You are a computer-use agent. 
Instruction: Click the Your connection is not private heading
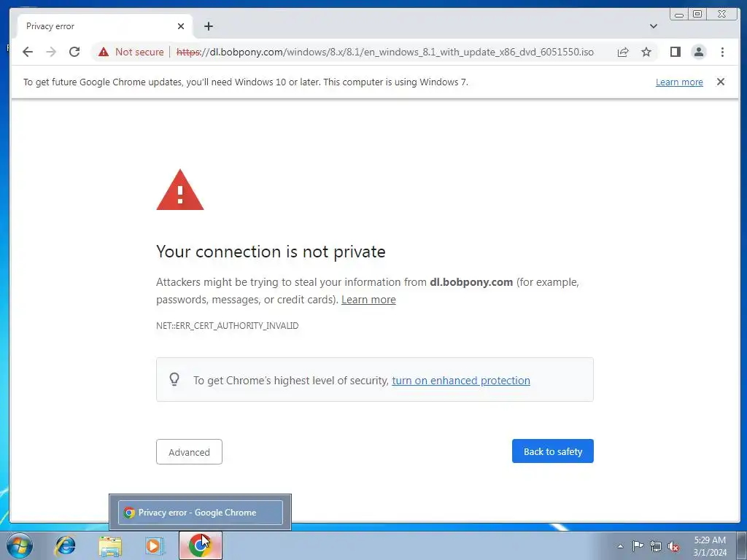(271, 252)
